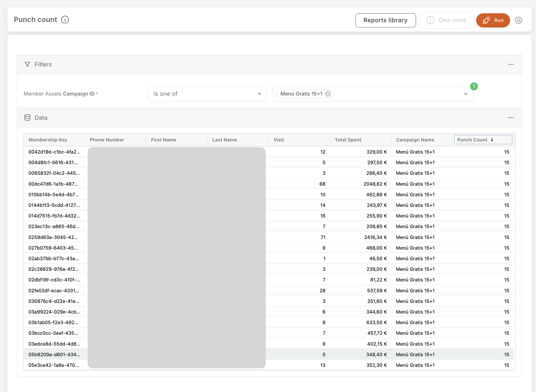Select membership key 03a99224-029e-4cb...
536x392 pixels.
[x=54, y=312]
